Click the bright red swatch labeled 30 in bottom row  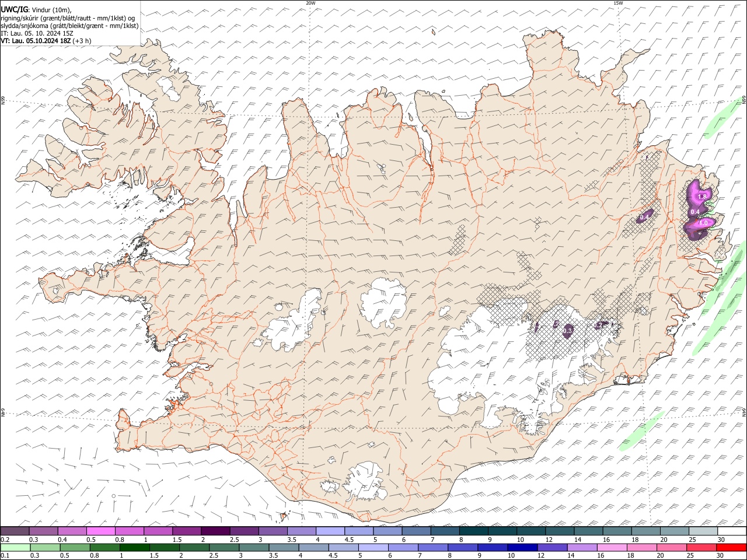coord(731,547)
